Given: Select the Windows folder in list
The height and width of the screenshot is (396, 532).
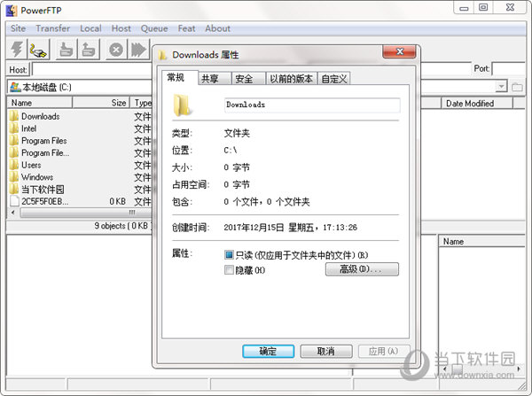Looking at the screenshot, I should [37, 177].
